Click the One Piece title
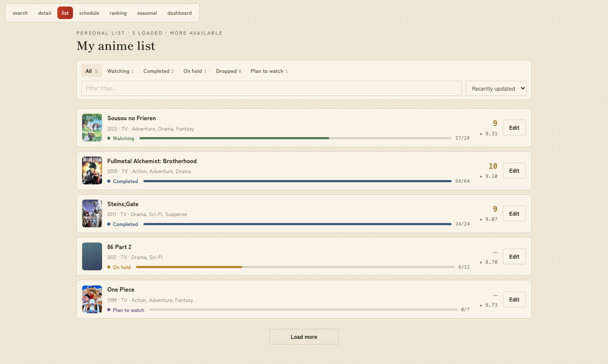 click(x=121, y=289)
